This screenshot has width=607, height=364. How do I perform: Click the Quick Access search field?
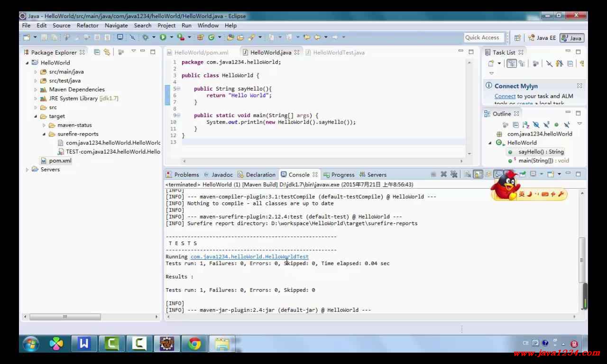[x=484, y=37]
